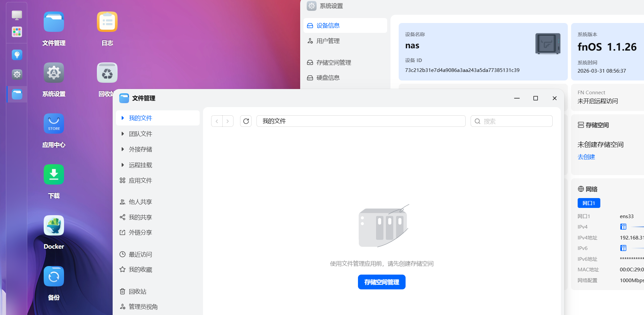Switch to 用户管理 in system settings
Screen dimensions: 644x315
[x=328, y=41]
